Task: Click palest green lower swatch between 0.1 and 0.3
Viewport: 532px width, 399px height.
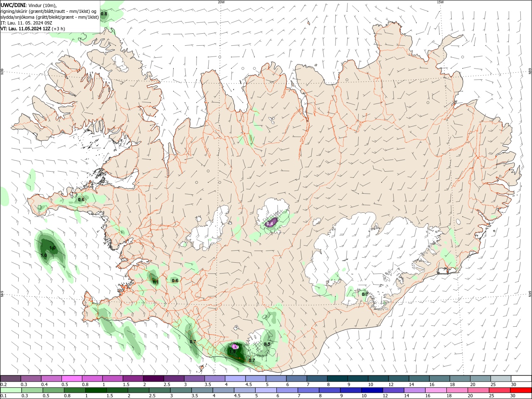Action: pyautogui.click(x=11, y=390)
